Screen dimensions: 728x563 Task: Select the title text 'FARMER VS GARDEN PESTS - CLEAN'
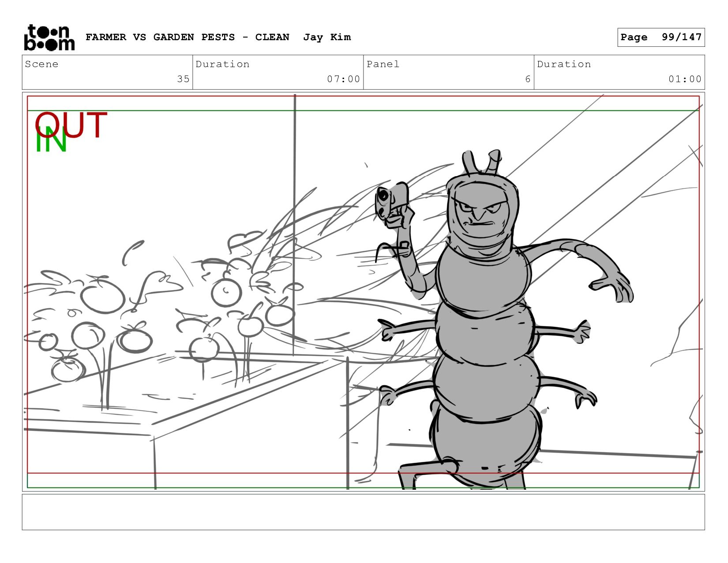[x=188, y=37]
